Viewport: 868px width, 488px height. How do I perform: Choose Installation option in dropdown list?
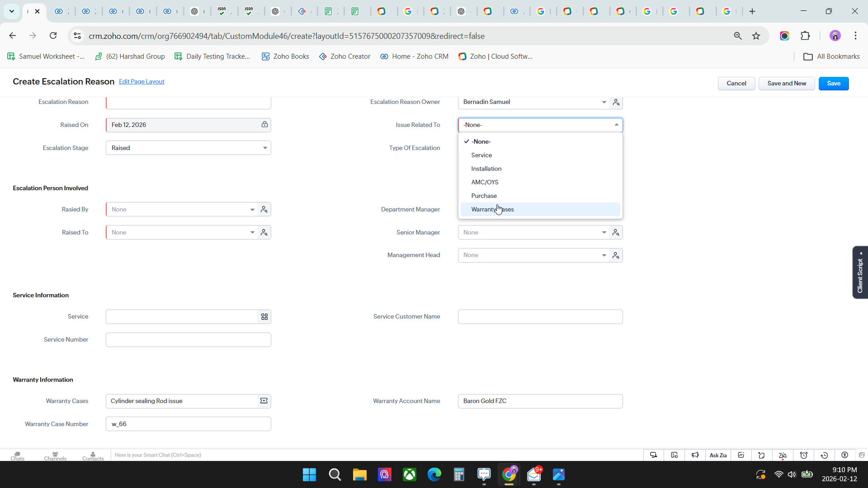pos(486,169)
